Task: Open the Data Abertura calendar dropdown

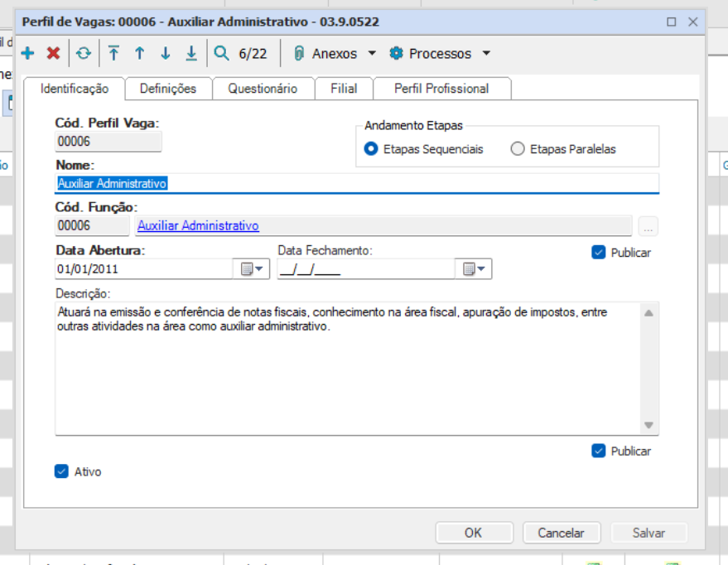Action: tap(252, 268)
